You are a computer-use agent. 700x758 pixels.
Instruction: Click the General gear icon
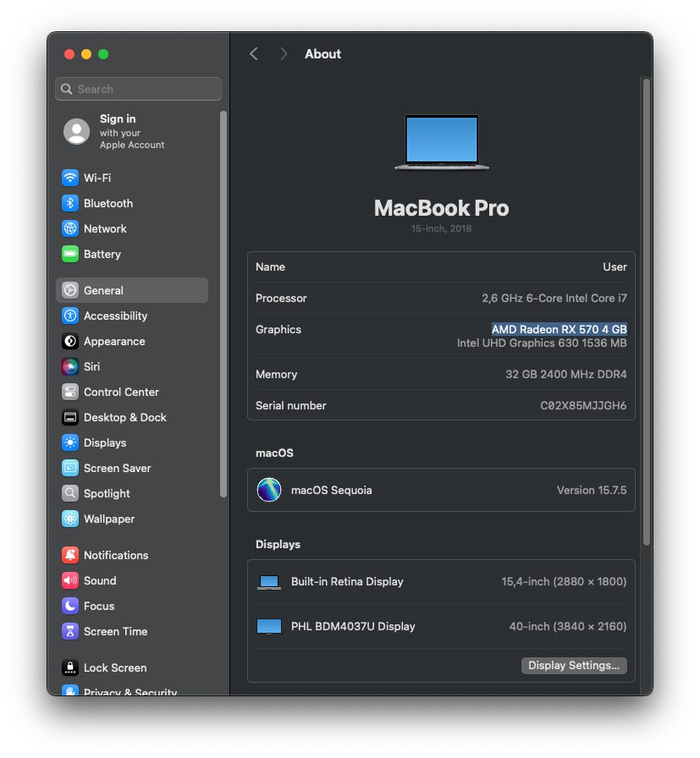click(70, 290)
